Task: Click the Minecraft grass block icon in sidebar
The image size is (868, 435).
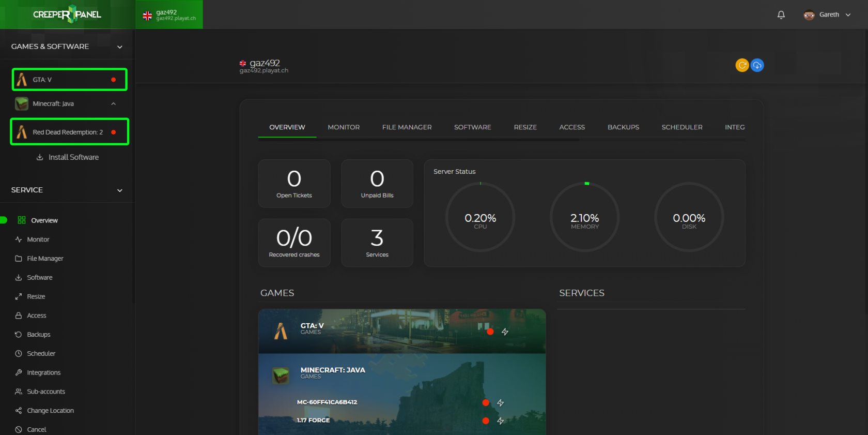Action: pyautogui.click(x=22, y=103)
